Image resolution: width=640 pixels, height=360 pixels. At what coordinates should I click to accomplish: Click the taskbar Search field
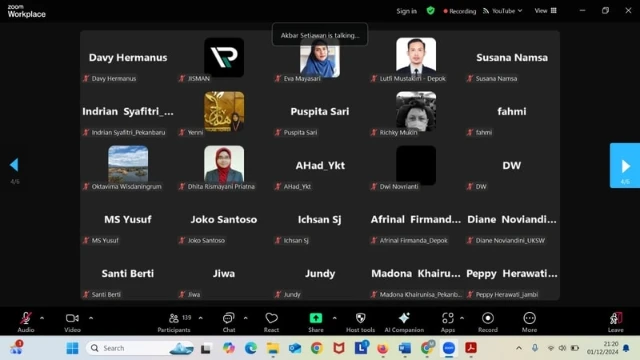140,348
